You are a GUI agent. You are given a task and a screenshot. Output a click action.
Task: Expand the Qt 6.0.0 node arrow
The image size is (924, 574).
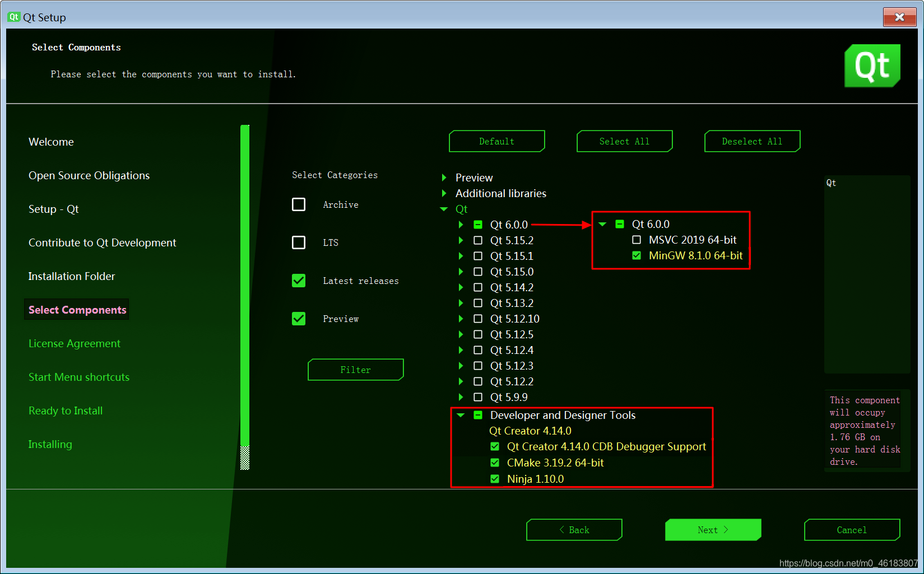(461, 225)
